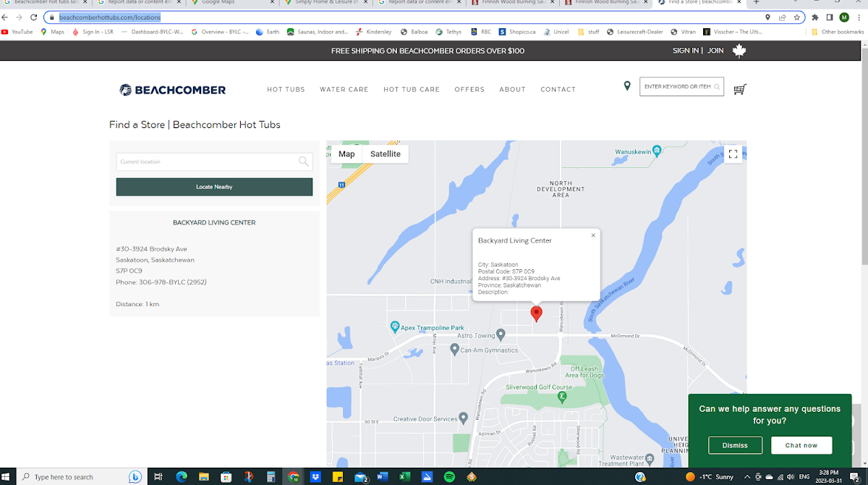
Task: Open the Shopico.ca bookmark
Action: click(517, 32)
